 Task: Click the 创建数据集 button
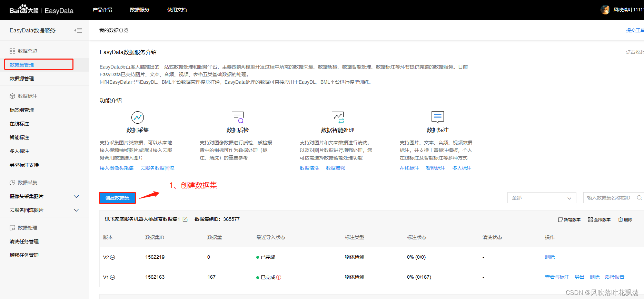pos(117,198)
